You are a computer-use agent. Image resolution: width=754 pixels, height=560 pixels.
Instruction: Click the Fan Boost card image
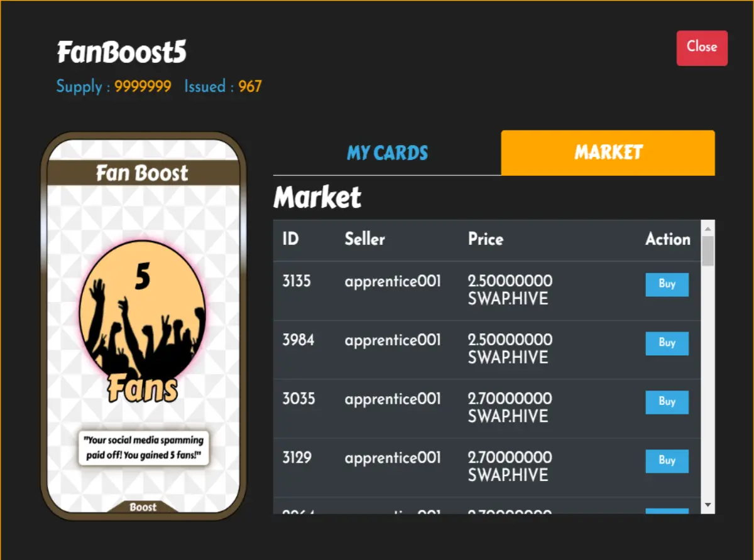143,326
